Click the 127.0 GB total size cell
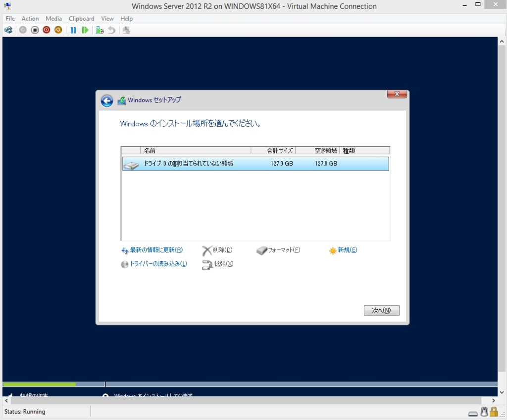Image resolution: width=507 pixels, height=420 pixels. coord(282,163)
